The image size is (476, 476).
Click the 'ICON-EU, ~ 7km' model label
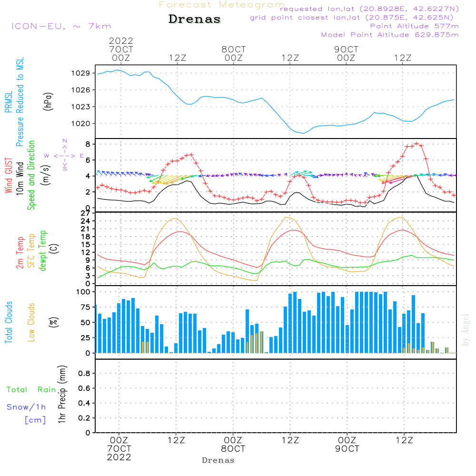(61, 26)
